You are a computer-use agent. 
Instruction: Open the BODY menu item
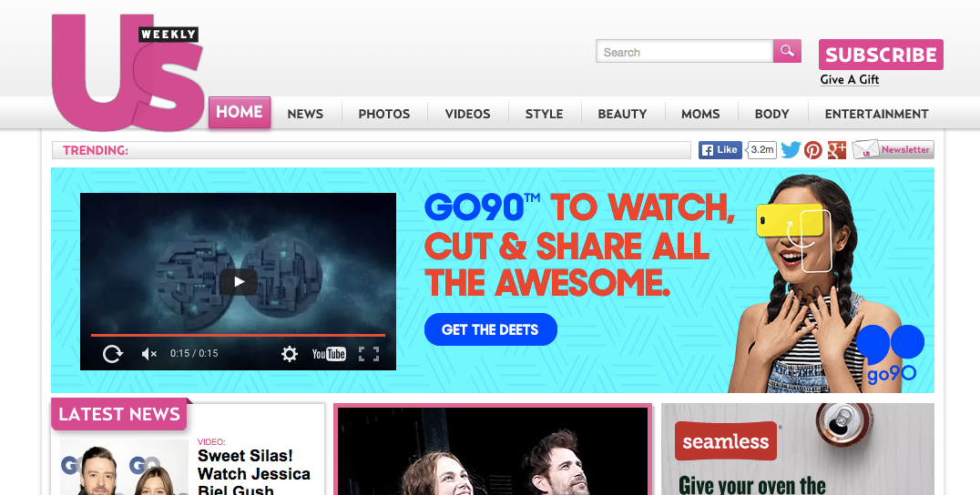pos(771,114)
